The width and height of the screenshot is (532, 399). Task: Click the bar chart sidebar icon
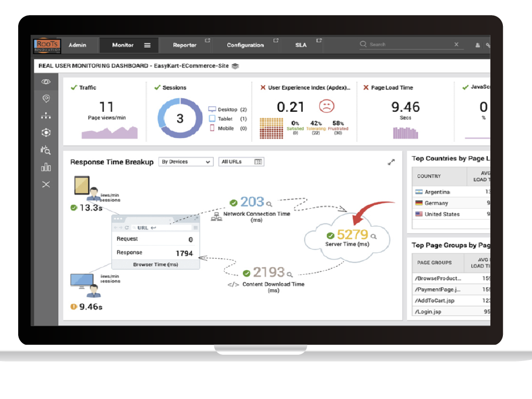point(46,167)
